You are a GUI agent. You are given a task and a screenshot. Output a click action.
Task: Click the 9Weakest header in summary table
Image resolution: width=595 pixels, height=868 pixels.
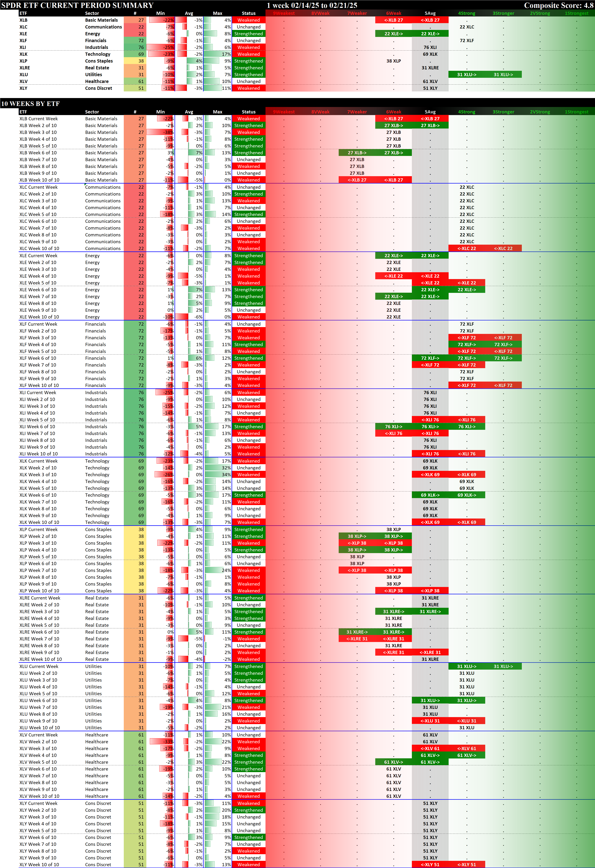tap(284, 13)
